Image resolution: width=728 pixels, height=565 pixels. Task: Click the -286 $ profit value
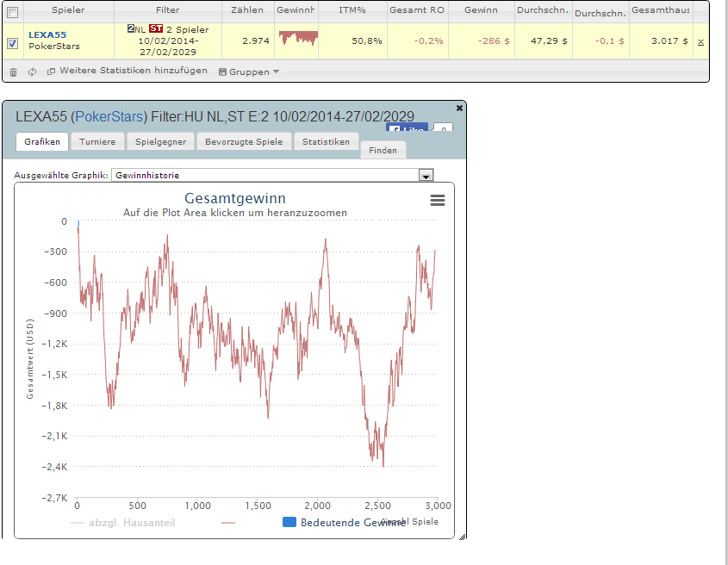click(x=494, y=41)
